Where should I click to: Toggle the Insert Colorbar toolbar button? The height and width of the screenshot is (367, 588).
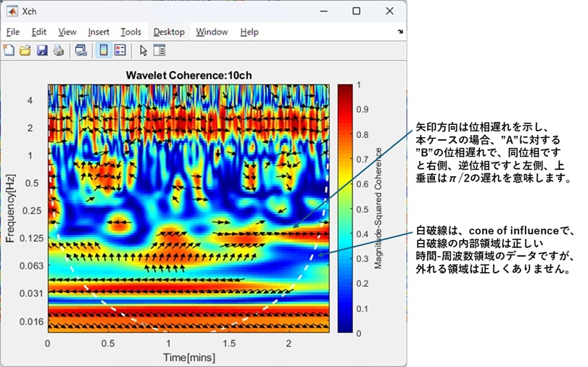tap(103, 51)
